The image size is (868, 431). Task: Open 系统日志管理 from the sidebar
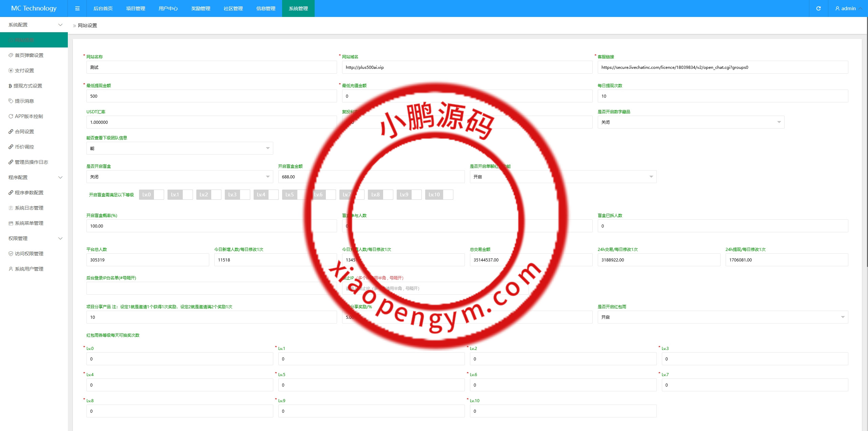click(29, 208)
